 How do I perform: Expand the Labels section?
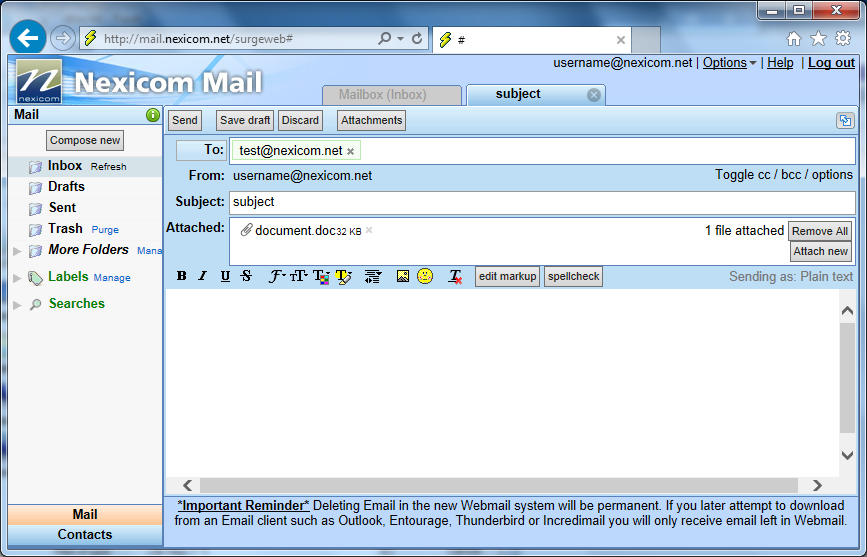click(17, 278)
